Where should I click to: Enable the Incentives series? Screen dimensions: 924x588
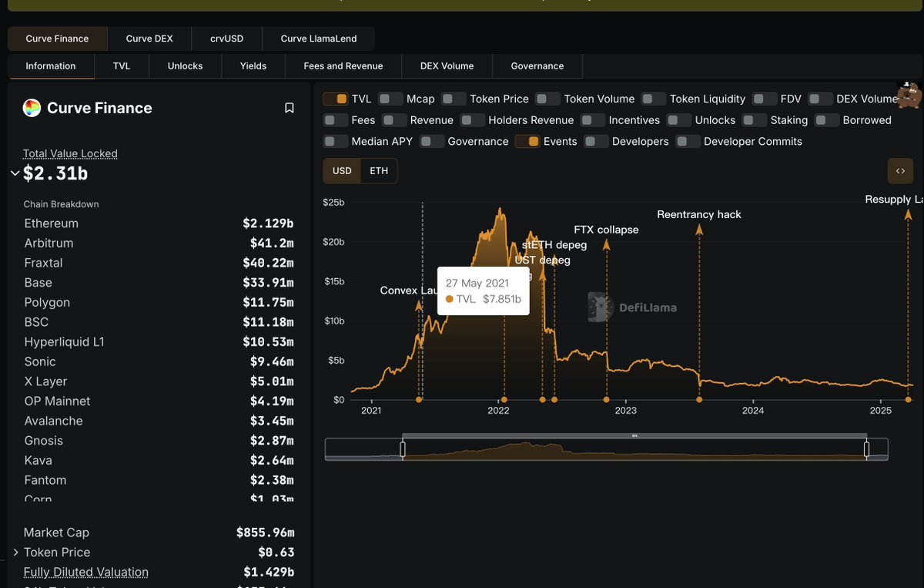(593, 120)
